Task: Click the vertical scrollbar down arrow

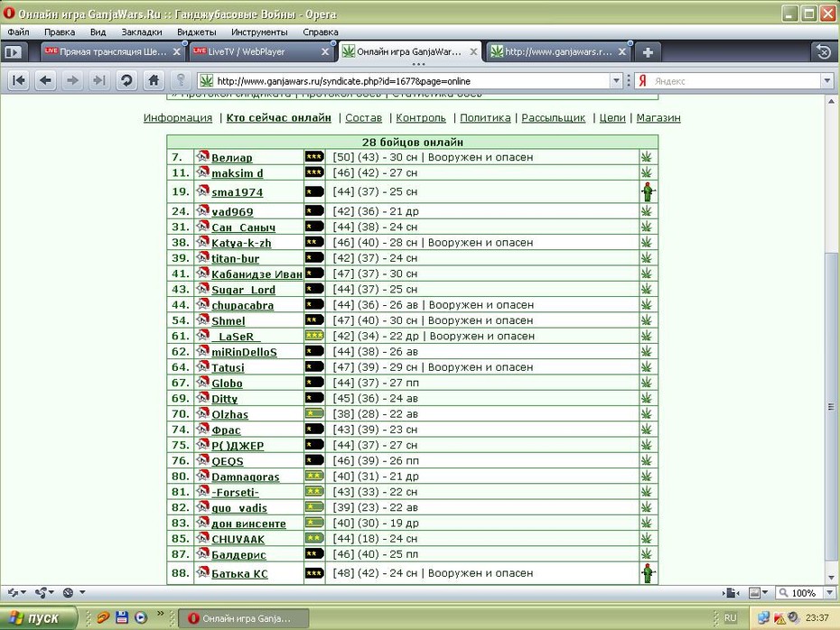Action: tap(832, 578)
